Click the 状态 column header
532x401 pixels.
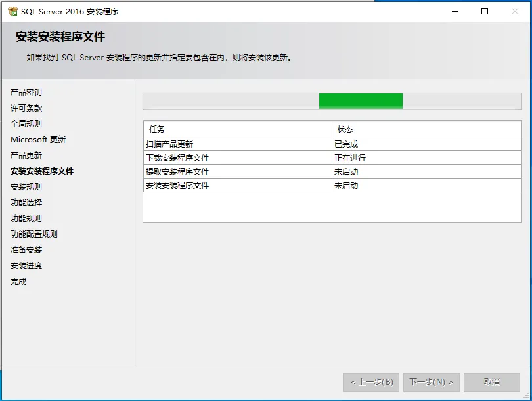(426, 129)
